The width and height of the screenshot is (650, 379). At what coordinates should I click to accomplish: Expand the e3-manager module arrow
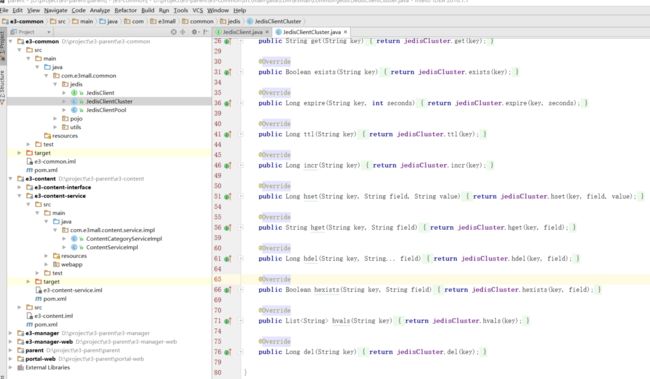coord(10,333)
